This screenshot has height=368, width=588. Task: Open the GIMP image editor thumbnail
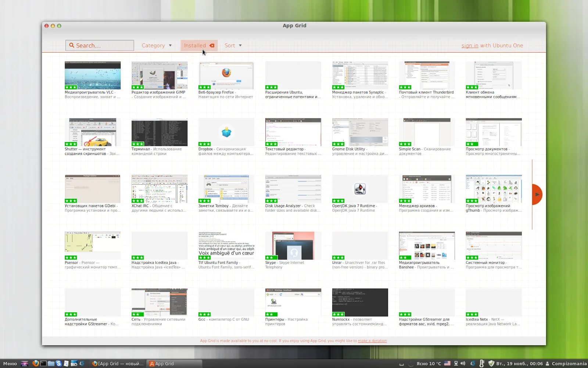(x=159, y=75)
